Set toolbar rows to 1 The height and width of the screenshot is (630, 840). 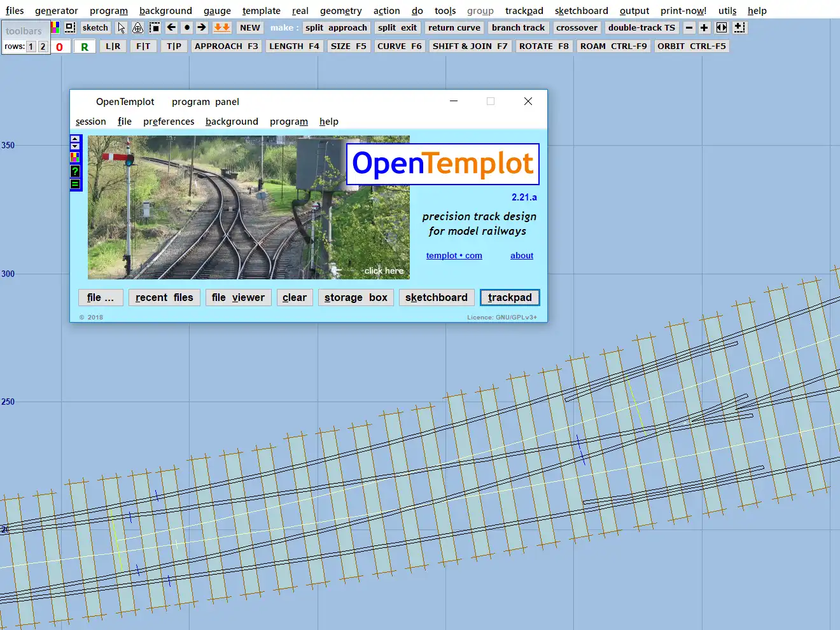tap(31, 46)
